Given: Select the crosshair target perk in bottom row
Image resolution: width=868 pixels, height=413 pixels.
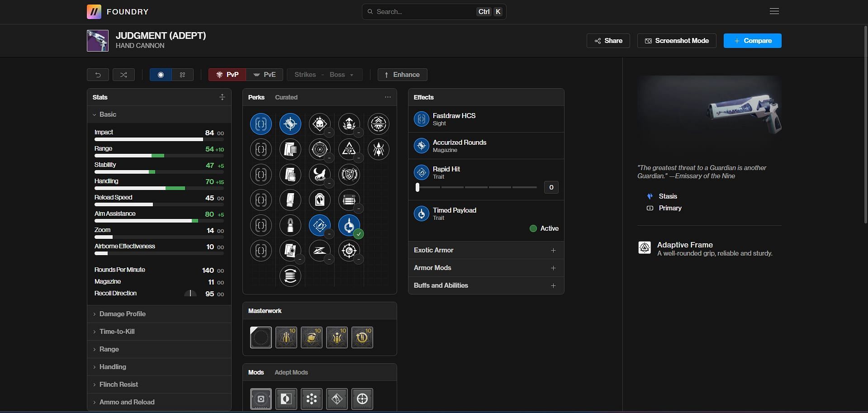Looking at the screenshot, I should 349,251.
